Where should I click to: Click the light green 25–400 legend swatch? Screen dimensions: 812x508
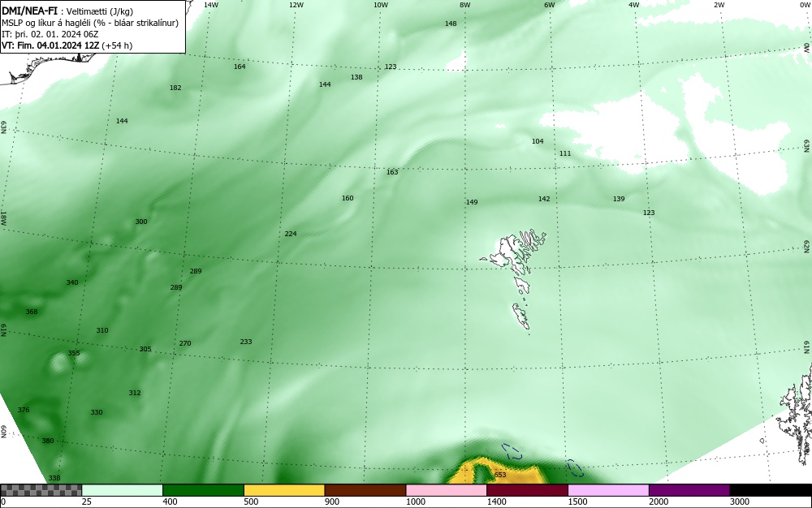[123, 490]
